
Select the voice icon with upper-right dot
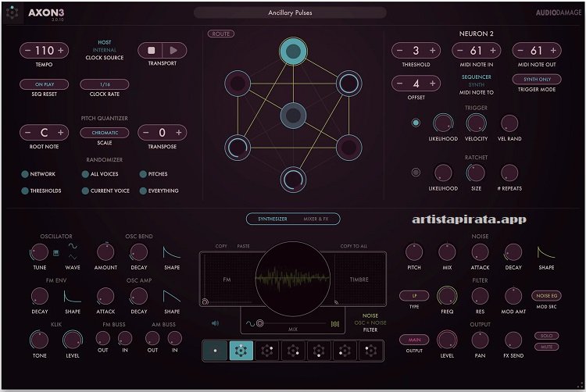(x=267, y=351)
